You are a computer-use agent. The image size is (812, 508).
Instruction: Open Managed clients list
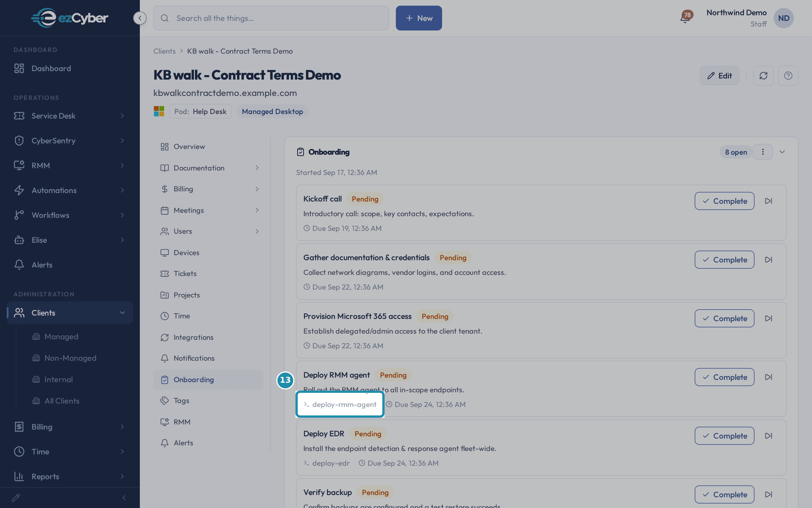point(61,336)
